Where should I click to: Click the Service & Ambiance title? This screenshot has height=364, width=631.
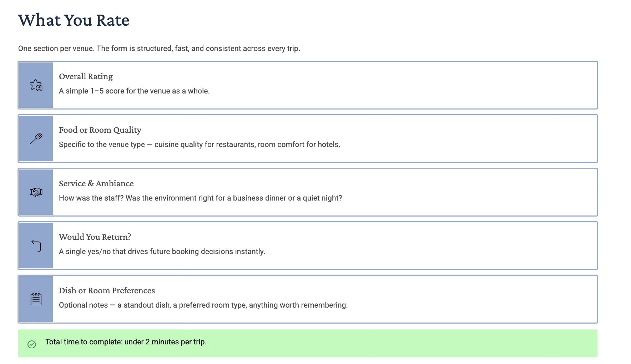(96, 183)
